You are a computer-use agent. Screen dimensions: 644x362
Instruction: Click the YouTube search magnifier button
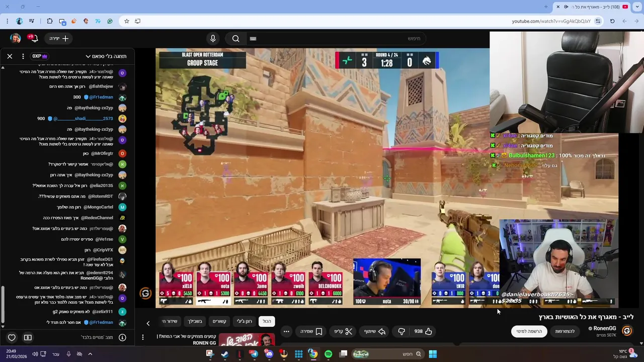pos(235,38)
